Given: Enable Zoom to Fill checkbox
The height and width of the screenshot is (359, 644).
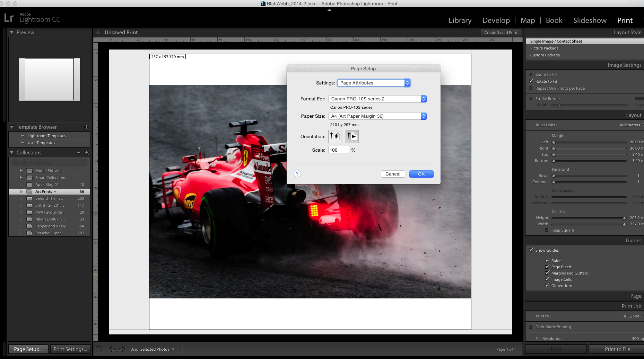Looking at the screenshot, I should (x=531, y=74).
